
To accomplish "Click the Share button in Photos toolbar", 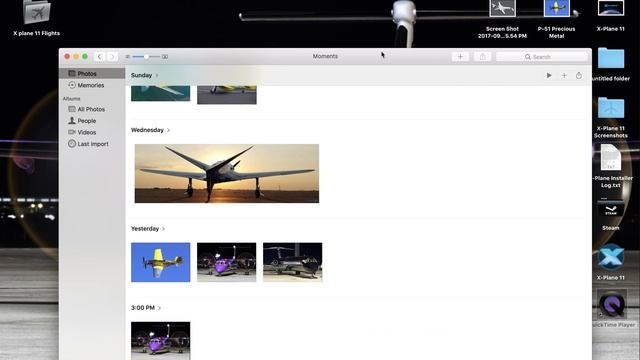I will click(482, 57).
